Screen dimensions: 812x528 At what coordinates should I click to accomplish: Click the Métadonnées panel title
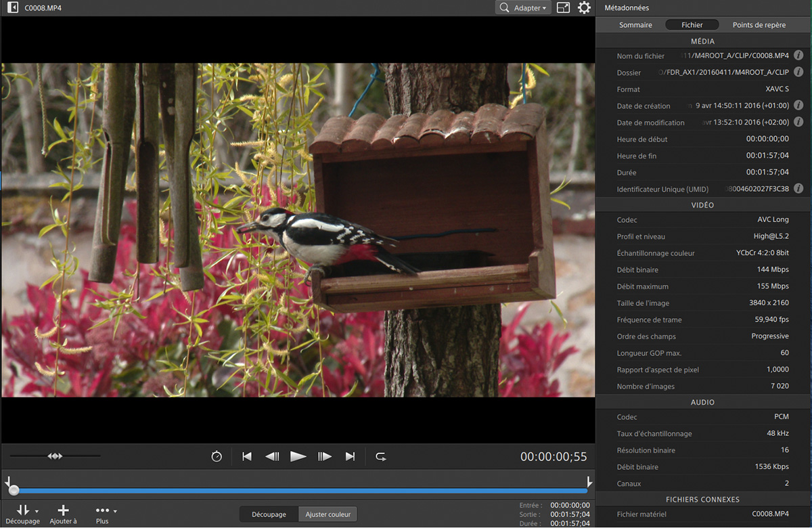tap(627, 8)
